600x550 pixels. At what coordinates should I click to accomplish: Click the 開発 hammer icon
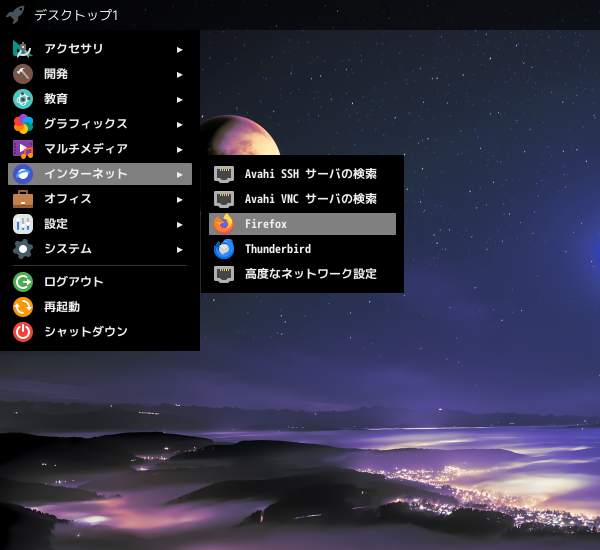point(23,74)
